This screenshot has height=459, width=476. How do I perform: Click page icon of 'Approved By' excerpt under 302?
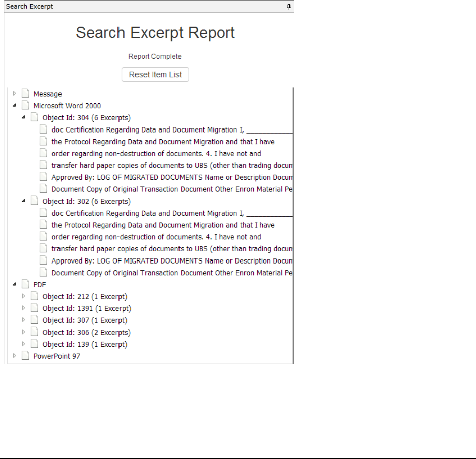(x=44, y=260)
